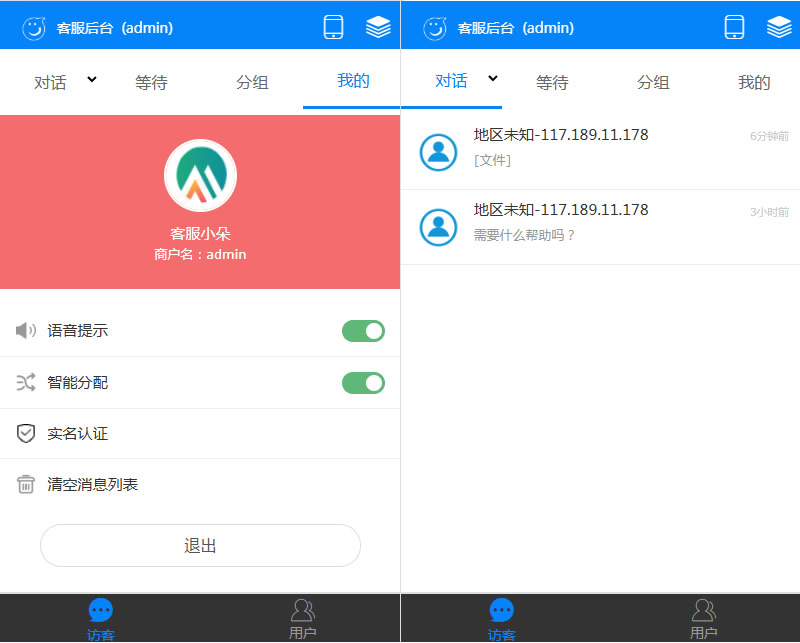
Task: Click the speaker icon beside 语音提示
Action: (x=26, y=331)
